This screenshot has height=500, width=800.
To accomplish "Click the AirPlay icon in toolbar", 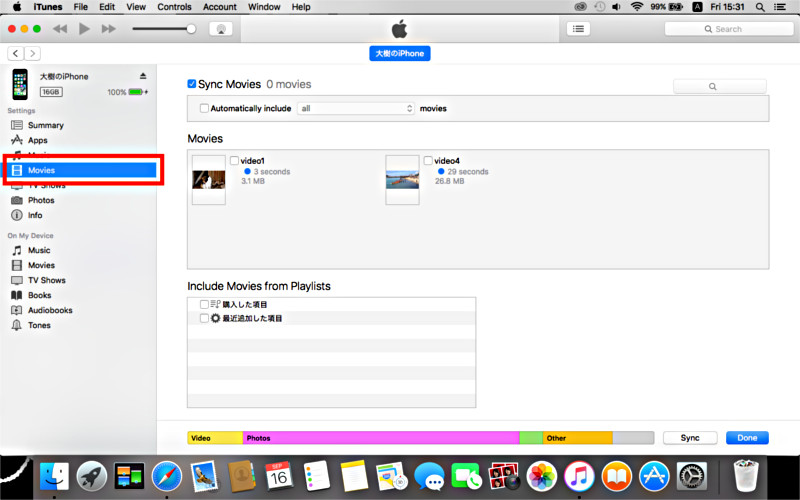I will coord(220,29).
